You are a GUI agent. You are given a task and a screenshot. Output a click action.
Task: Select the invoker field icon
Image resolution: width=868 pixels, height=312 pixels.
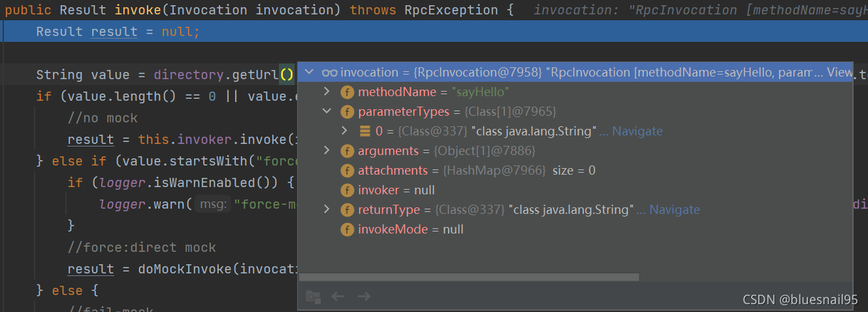347,190
